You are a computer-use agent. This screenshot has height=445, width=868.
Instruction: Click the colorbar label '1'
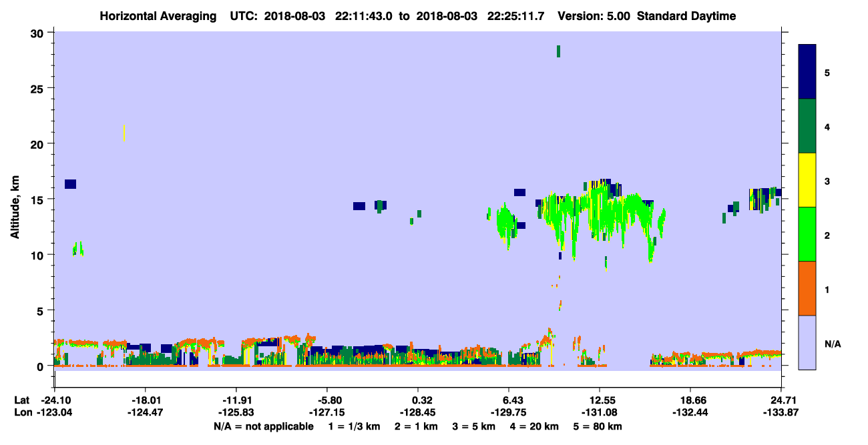click(x=827, y=289)
